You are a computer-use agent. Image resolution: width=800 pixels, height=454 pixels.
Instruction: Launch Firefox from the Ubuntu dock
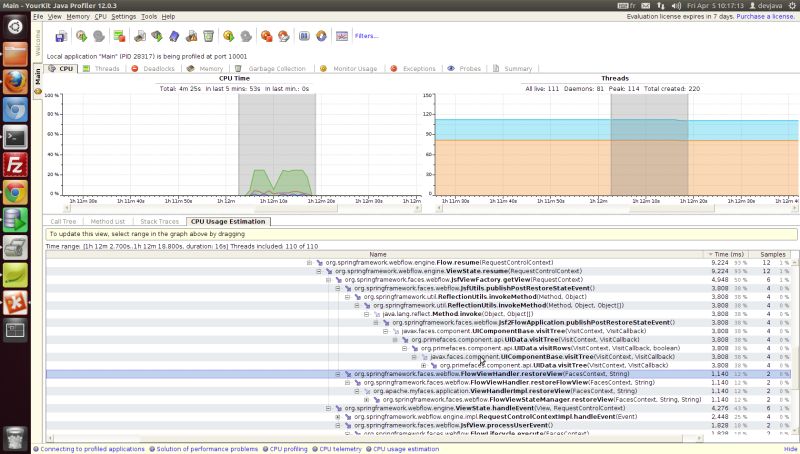tap(15, 82)
